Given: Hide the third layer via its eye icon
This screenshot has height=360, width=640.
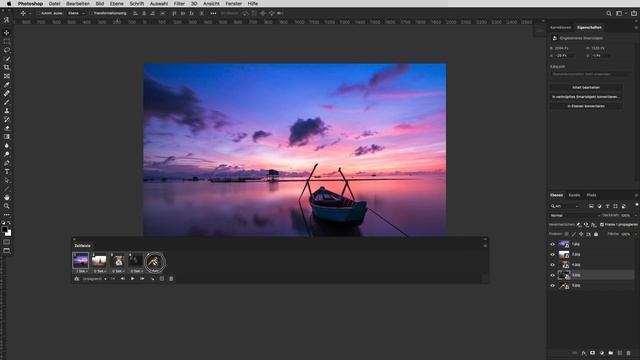Looking at the screenshot, I should (553, 264).
